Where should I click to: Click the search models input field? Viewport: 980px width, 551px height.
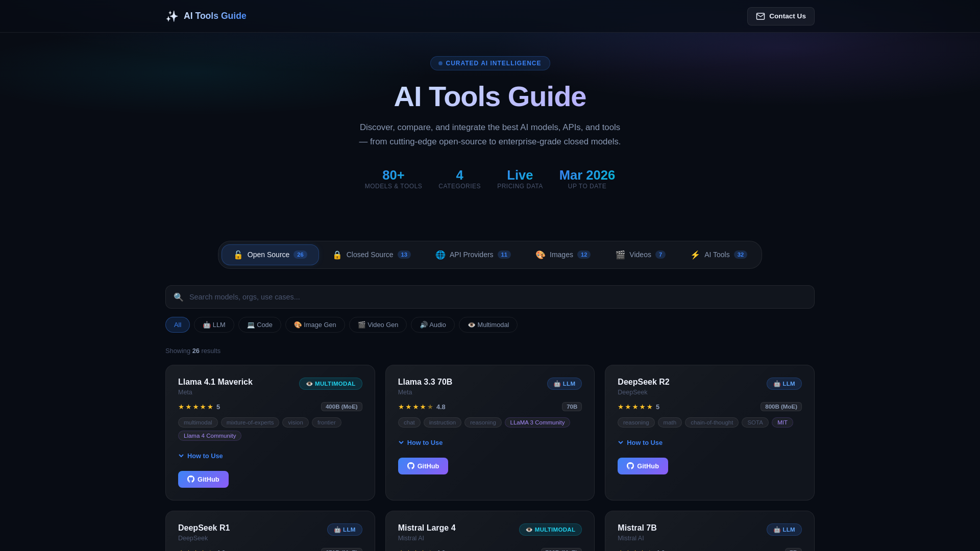490,297
